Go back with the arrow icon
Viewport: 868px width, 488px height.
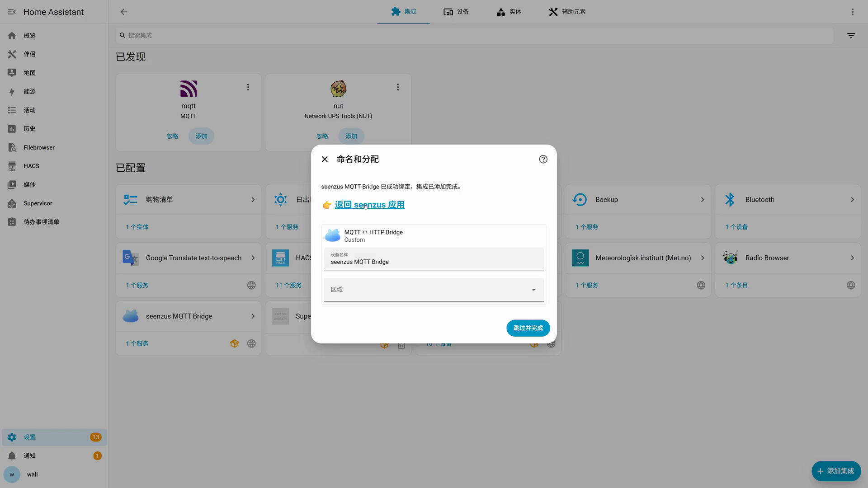click(x=124, y=12)
